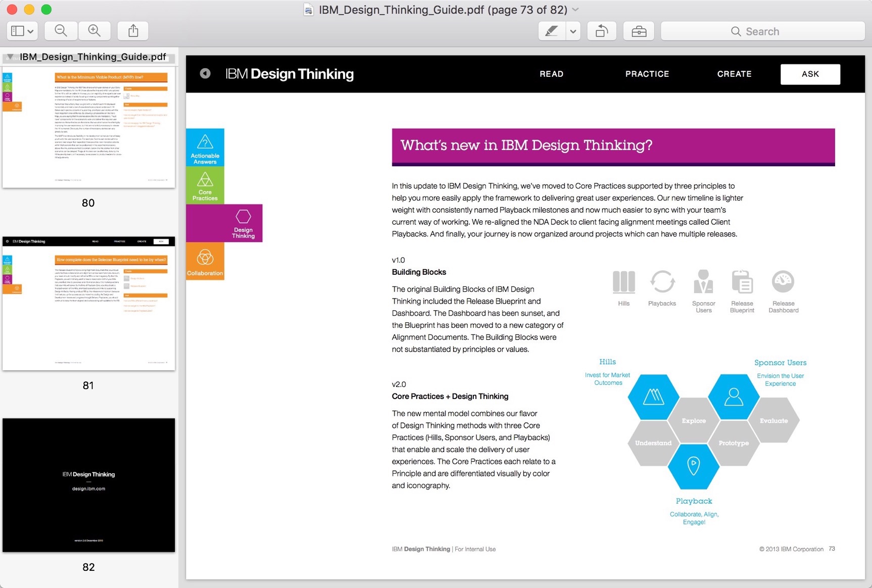Image resolution: width=872 pixels, height=588 pixels.
Task: Open the Actionable Answers side tab
Action: tap(205, 148)
